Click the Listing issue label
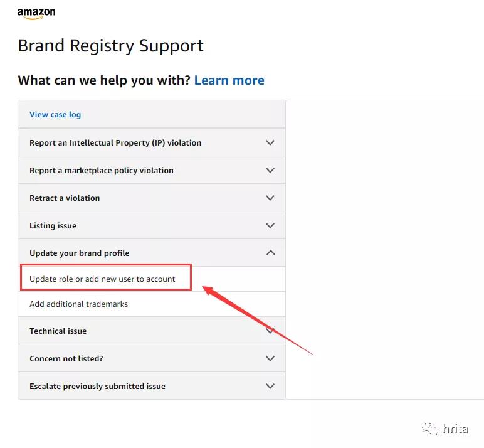This screenshot has width=484, height=448. tap(53, 226)
